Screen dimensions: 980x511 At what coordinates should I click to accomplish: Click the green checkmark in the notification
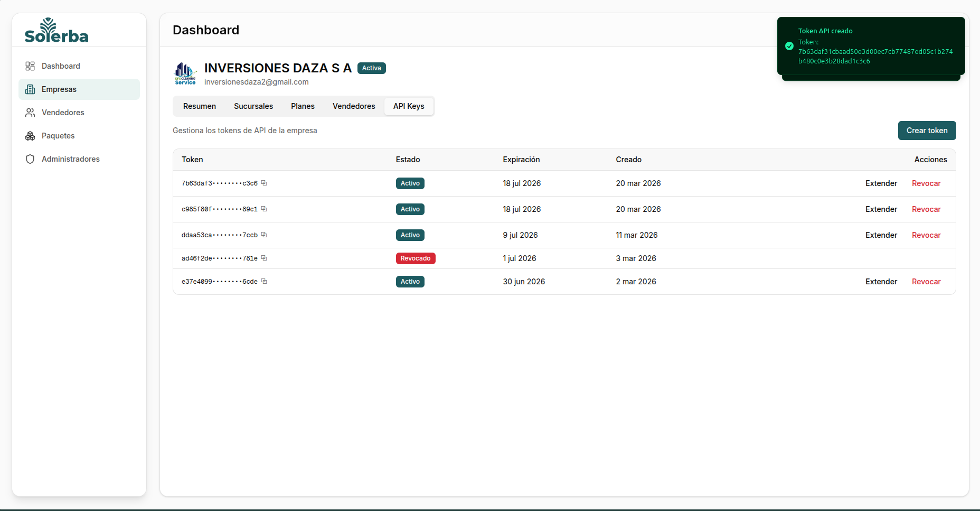click(x=789, y=46)
